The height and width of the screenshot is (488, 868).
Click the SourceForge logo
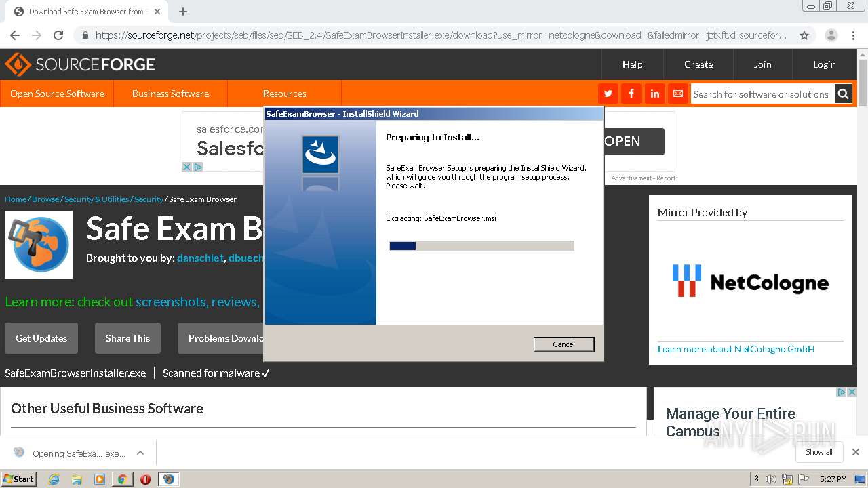coord(80,64)
